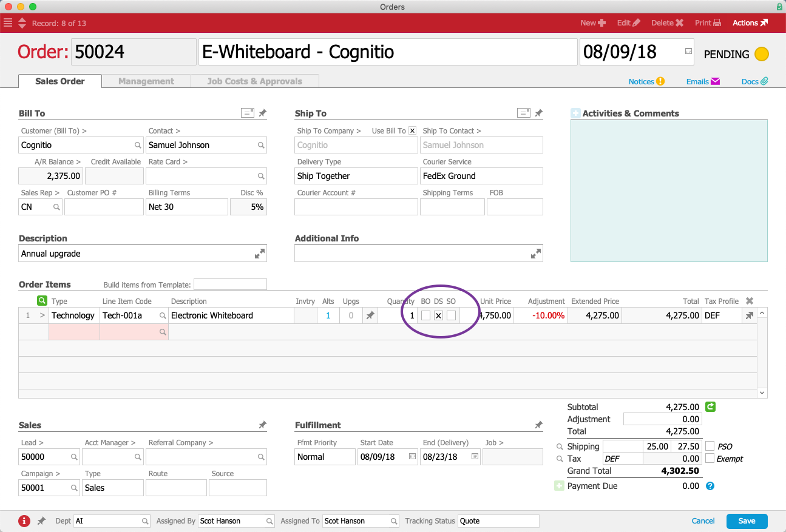Switch to the Sales Order tab

(x=60, y=81)
